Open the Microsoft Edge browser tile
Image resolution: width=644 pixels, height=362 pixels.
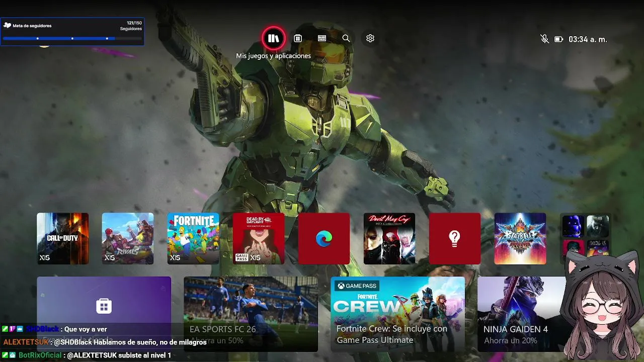point(324,238)
